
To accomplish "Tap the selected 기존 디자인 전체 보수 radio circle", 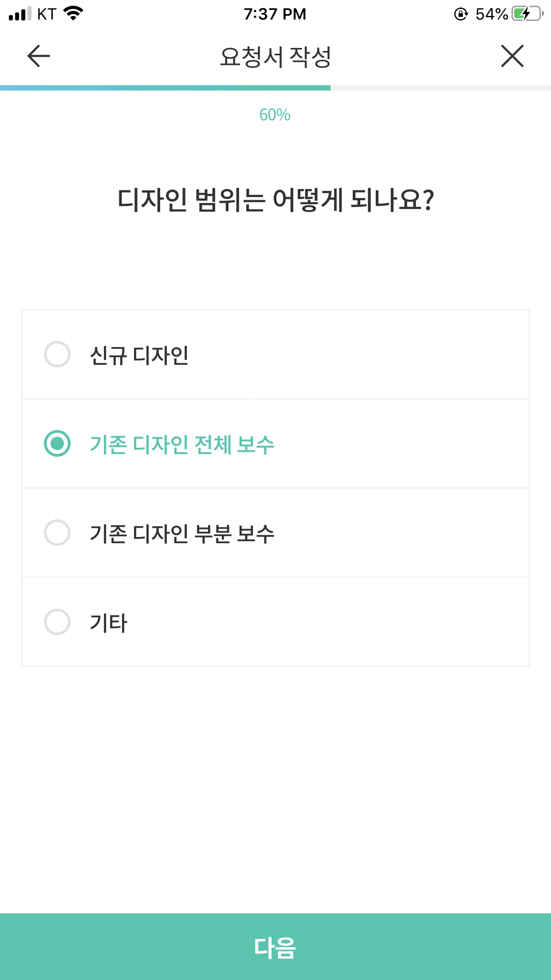I will 57,443.
